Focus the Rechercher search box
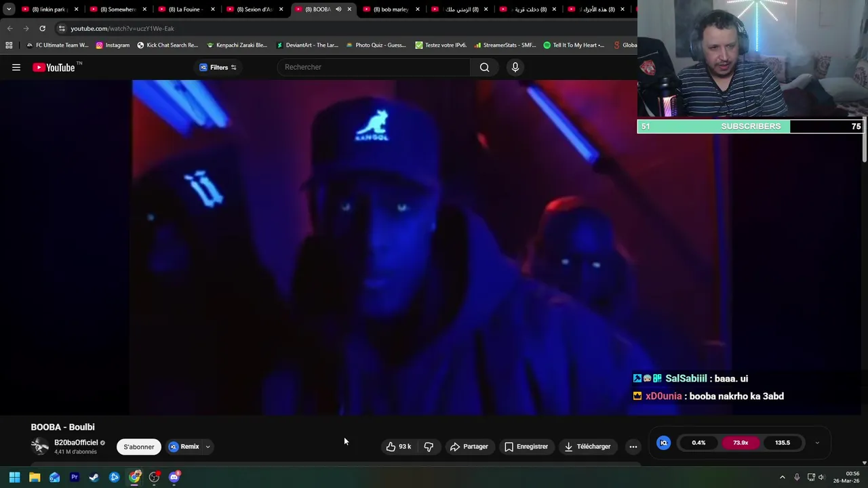Image resolution: width=868 pixels, height=488 pixels. click(x=374, y=67)
